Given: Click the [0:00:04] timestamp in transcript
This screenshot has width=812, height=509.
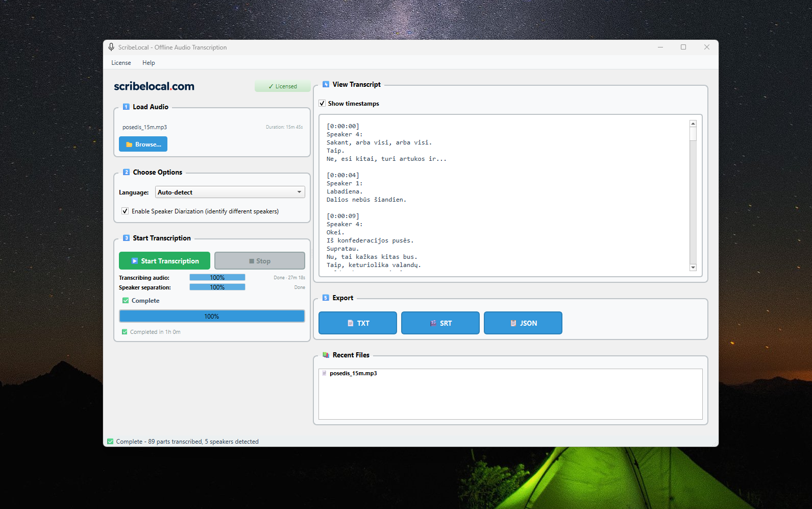Looking at the screenshot, I should [343, 175].
